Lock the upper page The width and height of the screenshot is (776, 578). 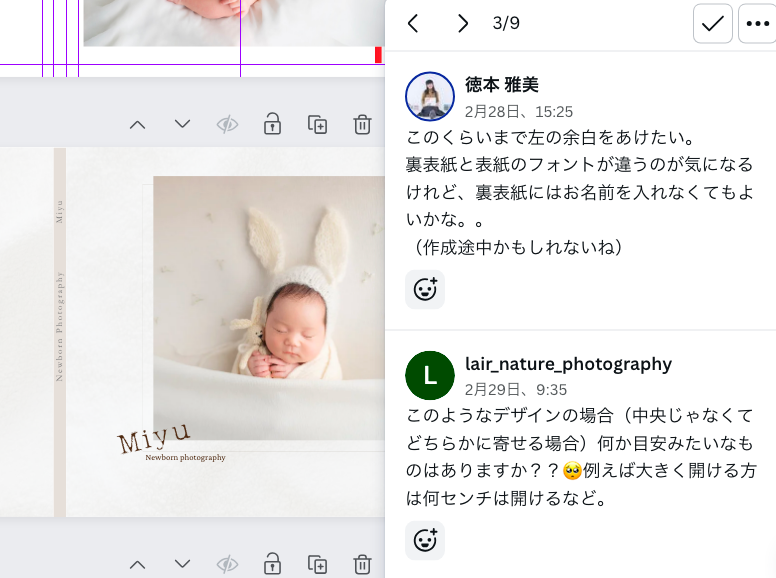point(272,124)
